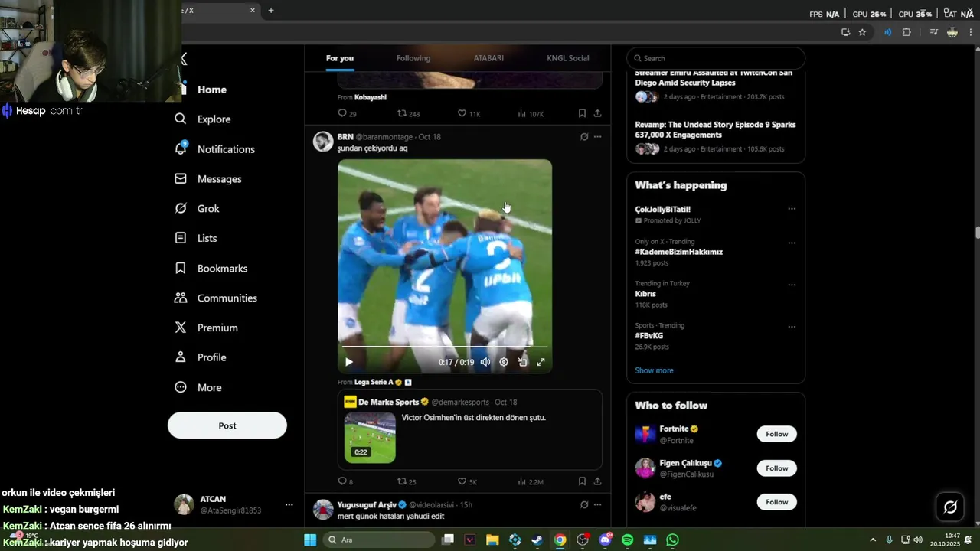Follow Figen Çalıkuşu

(776, 468)
